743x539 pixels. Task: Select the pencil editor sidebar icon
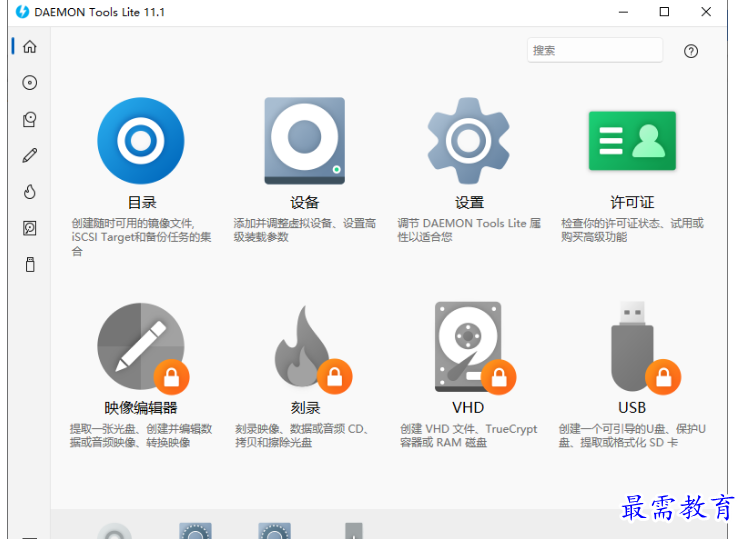(x=30, y=155)
